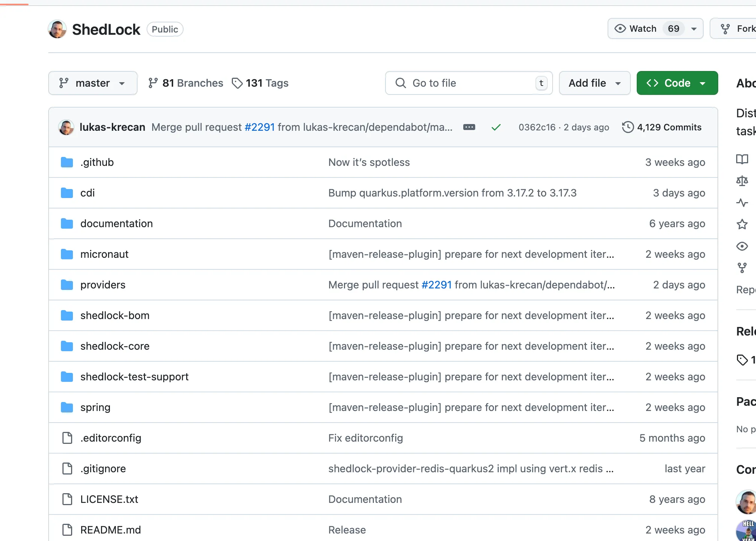756x541 pixels.
Task: Click the cdi folder icon
Action: point(67,193)
